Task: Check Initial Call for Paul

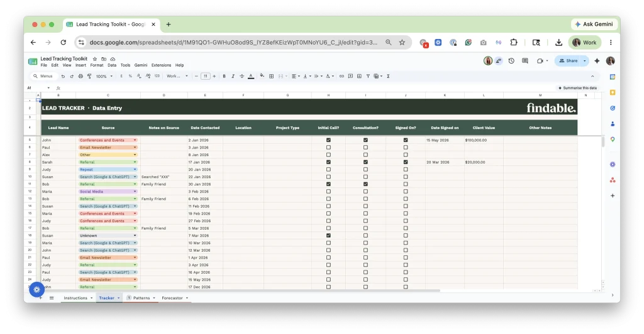Action: point(328,147)
